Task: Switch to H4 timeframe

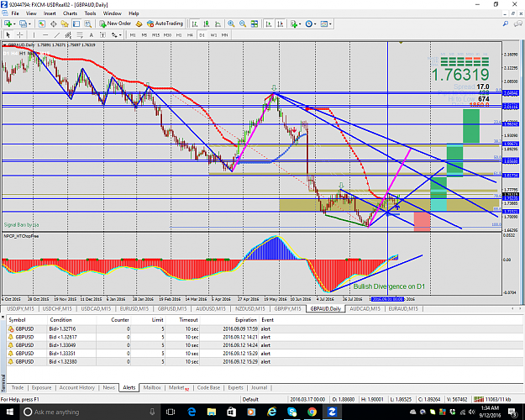Action: 190,34
